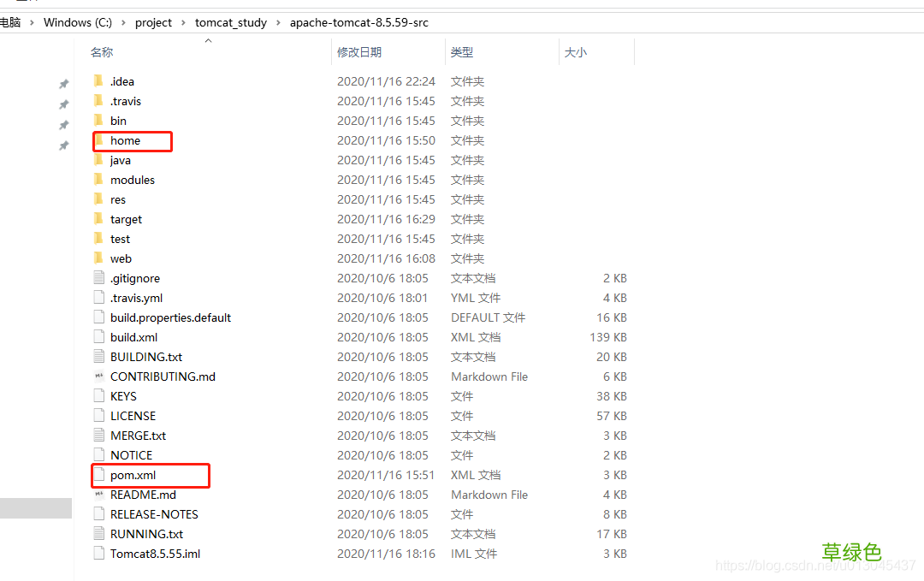Select the build.xml file name

(x=133, y=337)
